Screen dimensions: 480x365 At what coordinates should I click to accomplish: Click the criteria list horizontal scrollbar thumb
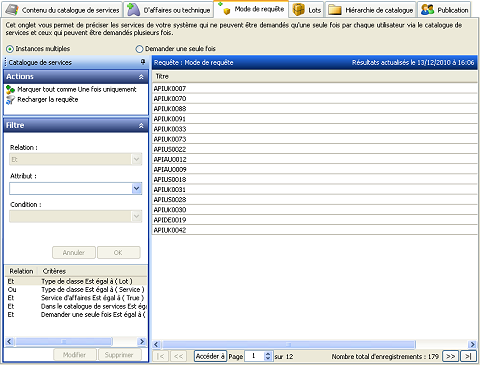(x=64, y=341)
